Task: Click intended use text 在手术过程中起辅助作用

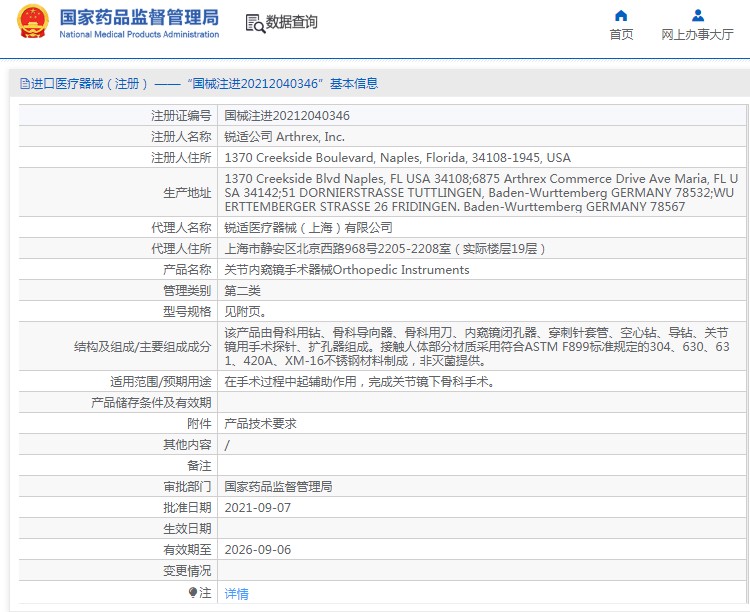Action: pyautogui.click(x=359, y=381)
